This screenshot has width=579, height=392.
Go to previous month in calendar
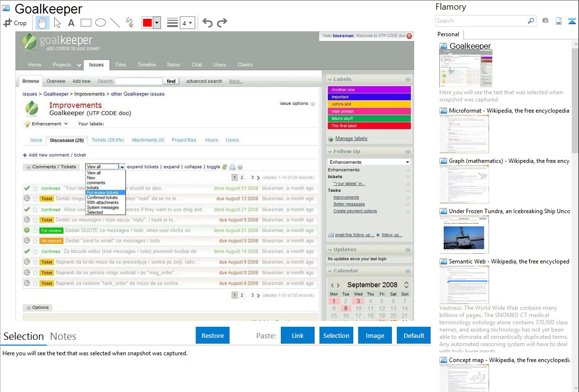click(x=333, y=285)
